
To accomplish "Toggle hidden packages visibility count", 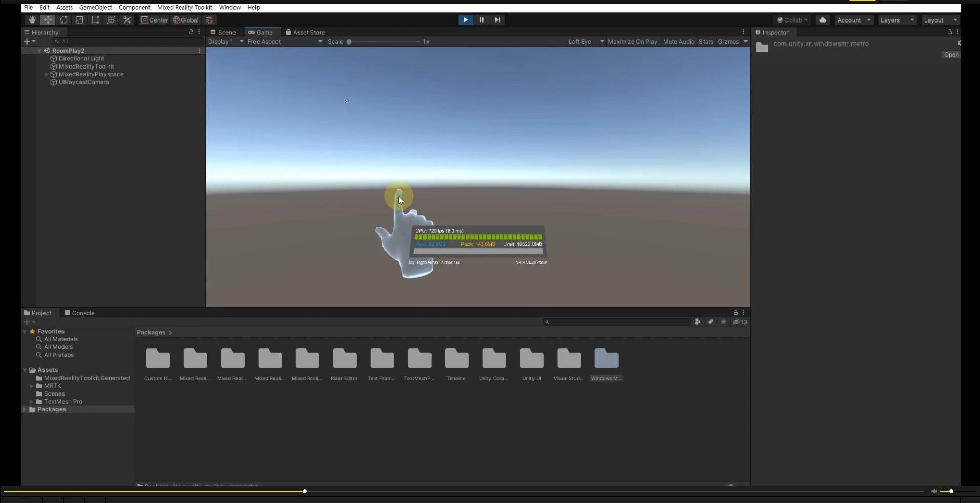I will tap(740, 322).
